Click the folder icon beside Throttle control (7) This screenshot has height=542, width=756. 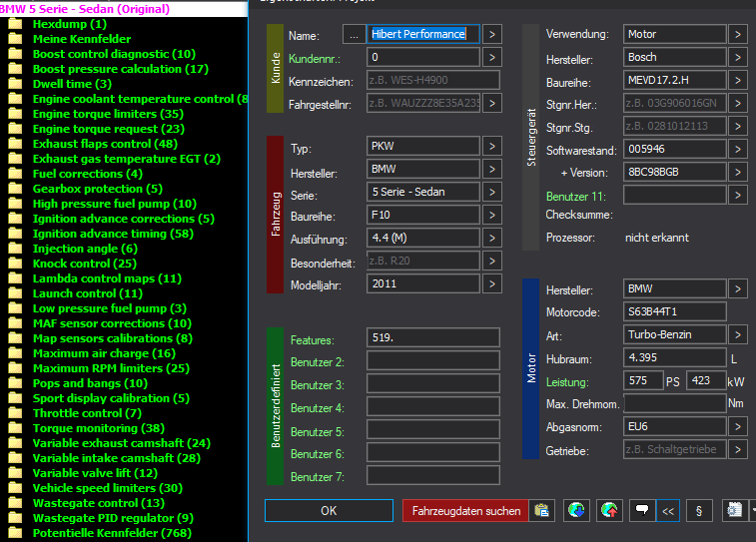coord(15,413)
